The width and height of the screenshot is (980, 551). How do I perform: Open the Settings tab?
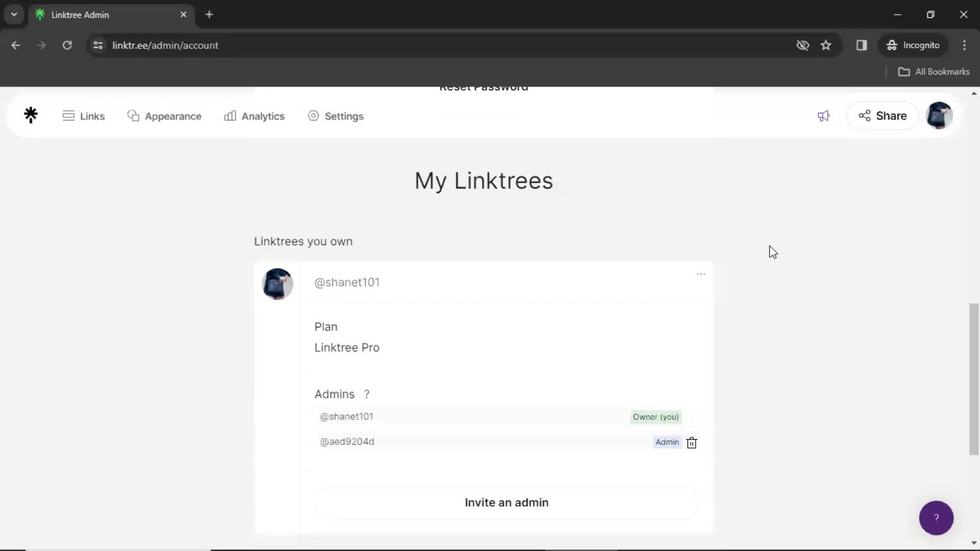(x=336, y=116)
